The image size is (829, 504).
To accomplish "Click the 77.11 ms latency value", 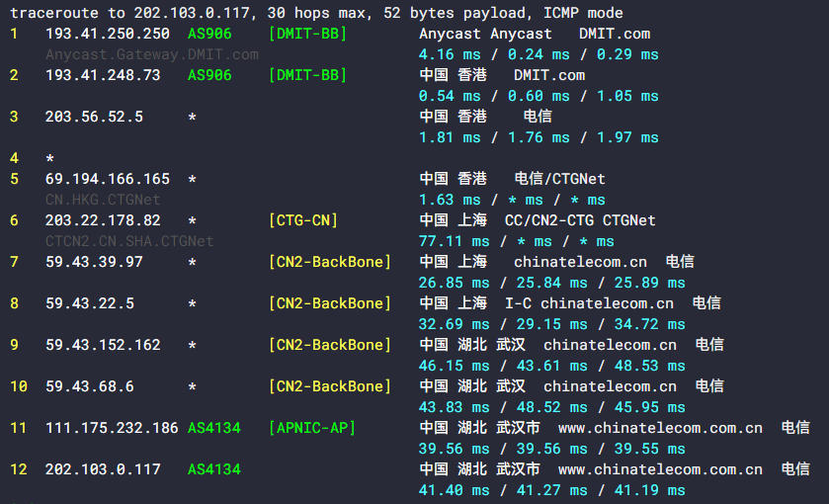I will click(454, 241).
